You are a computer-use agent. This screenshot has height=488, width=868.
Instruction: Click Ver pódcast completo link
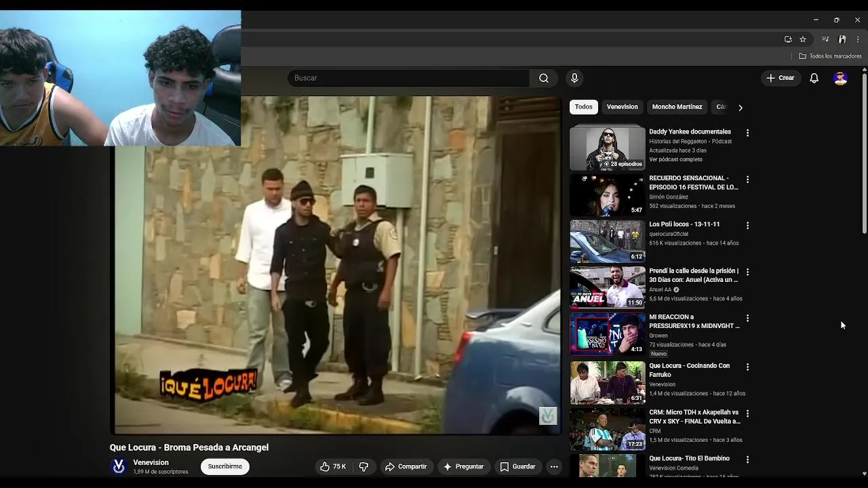coord(675,159)
